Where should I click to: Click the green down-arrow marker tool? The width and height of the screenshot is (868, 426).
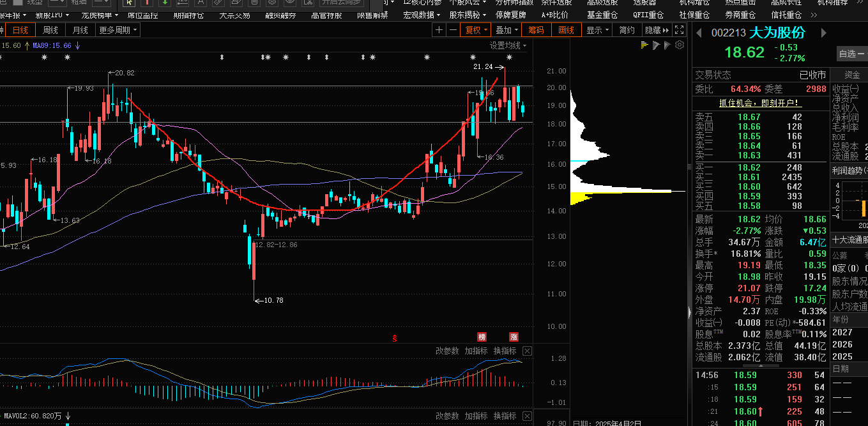coord(165,4)
